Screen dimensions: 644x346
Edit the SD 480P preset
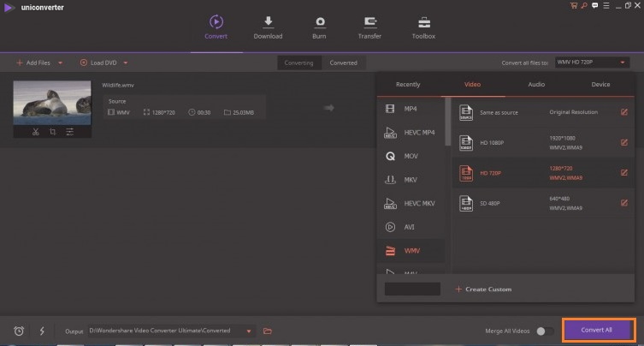coord(623,203)
